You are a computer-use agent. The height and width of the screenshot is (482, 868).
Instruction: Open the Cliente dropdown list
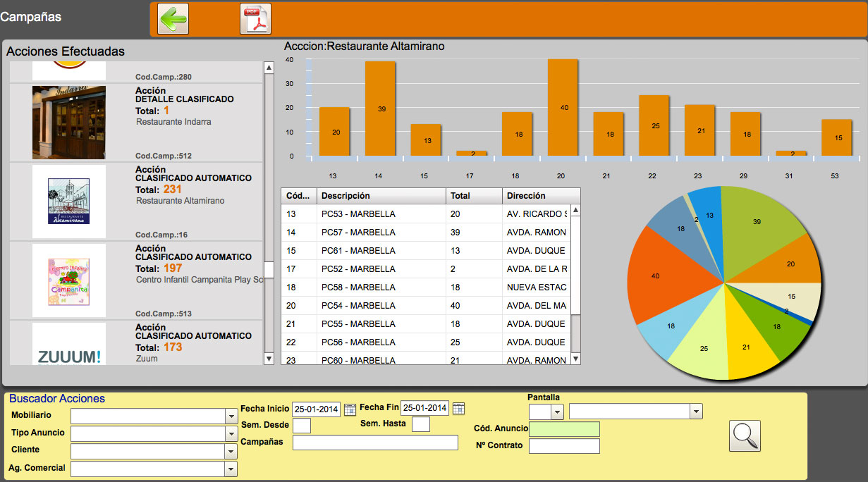(231, 451)
